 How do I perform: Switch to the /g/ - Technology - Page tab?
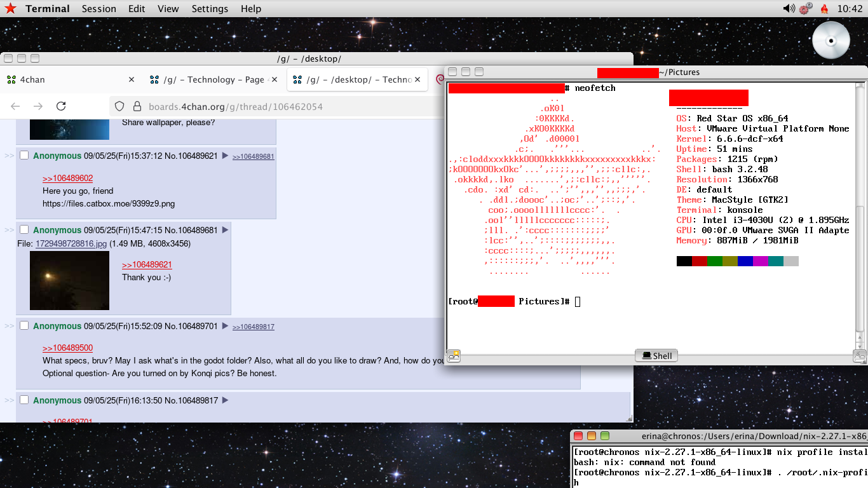(214, 79)
